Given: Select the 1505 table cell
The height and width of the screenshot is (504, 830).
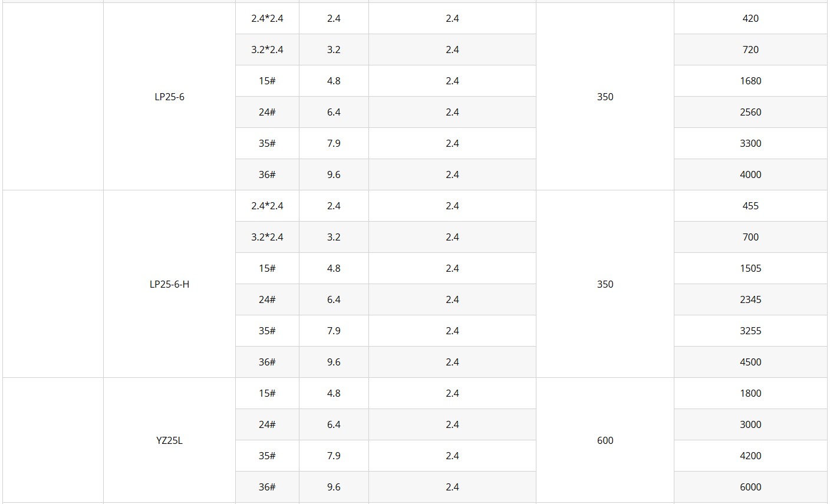Looking at the screenshot, I should [x=750, y=268].
